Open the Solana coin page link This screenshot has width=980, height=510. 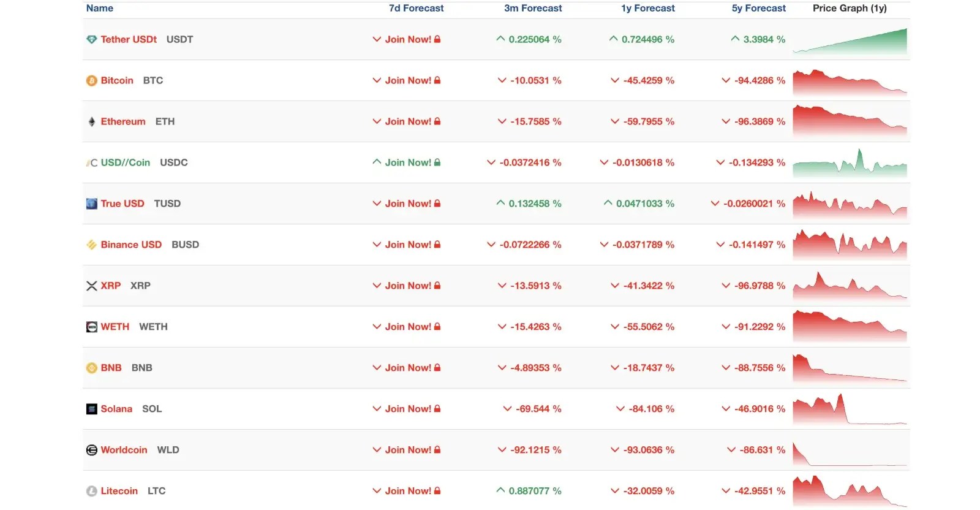pos(116,409)
